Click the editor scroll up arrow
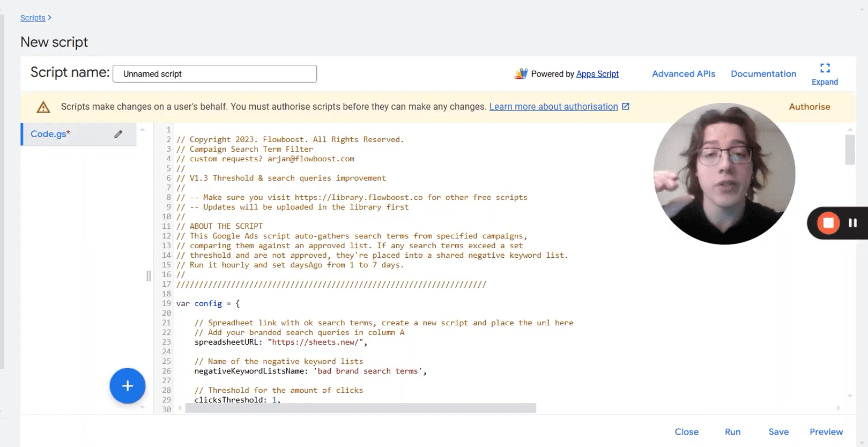Viewport: 868px width, 447px height. pyautogui.click(x=850, y=129)
